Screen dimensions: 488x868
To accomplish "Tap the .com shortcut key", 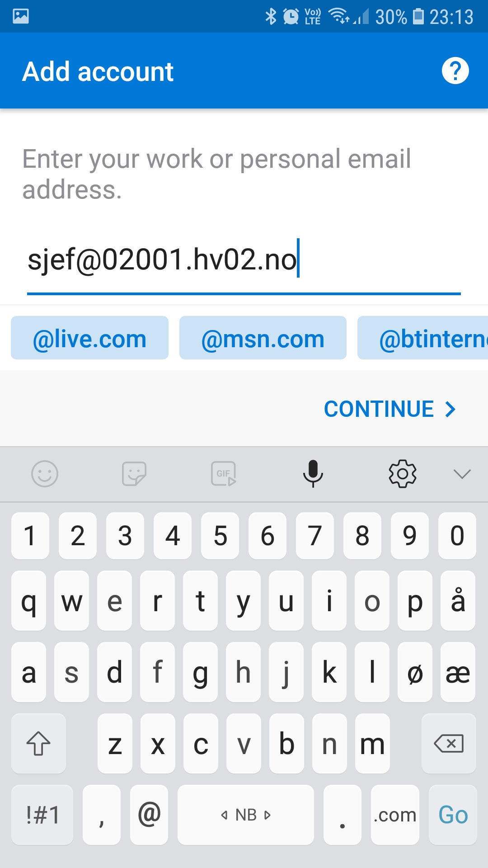I will click(x=395, y=815).
